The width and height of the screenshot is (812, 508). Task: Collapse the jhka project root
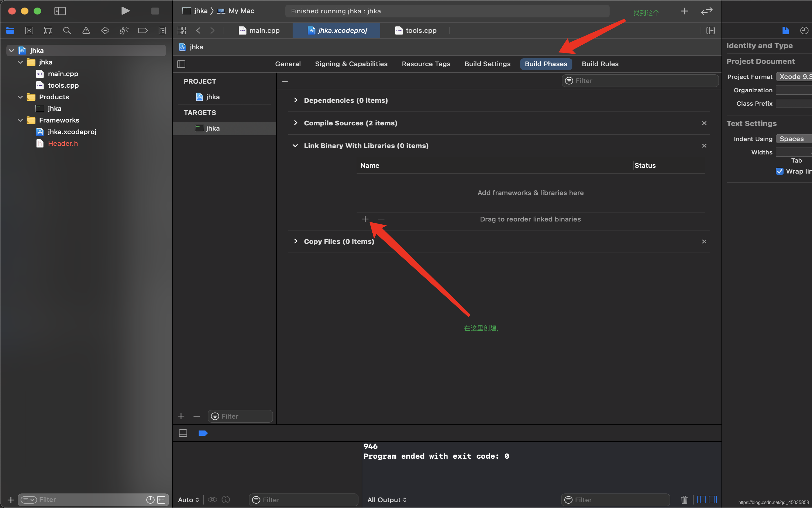pyautogui.click(x=11, y=51)
